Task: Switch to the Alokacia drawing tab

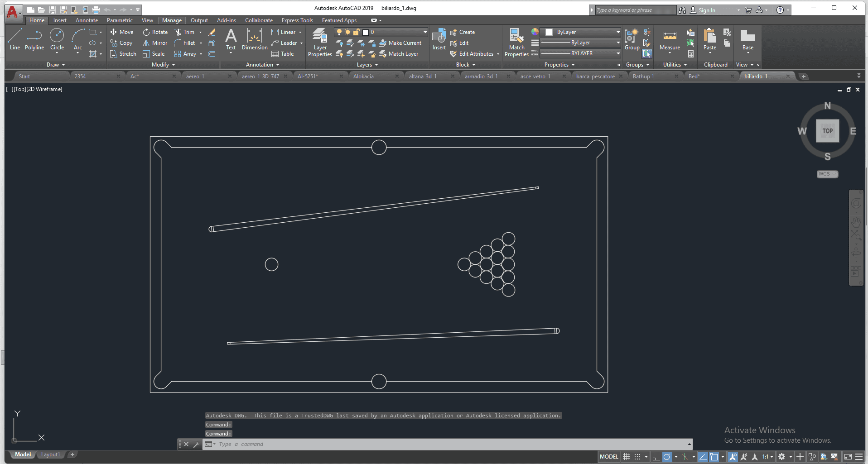Action: tap(363, 77)
